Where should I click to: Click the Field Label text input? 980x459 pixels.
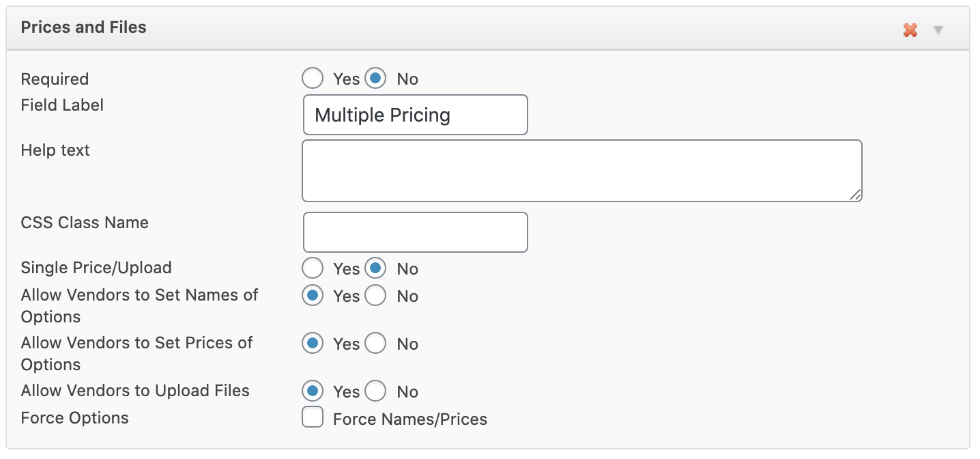coord(415,115)
